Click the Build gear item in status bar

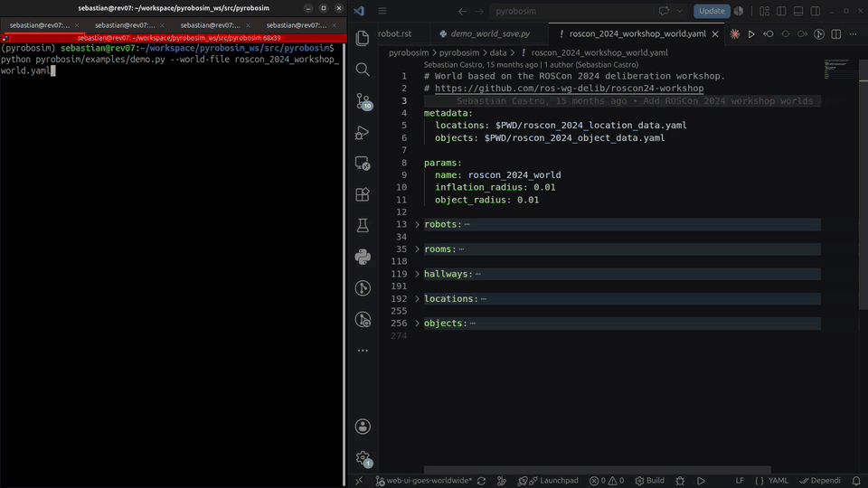(650, 481)
